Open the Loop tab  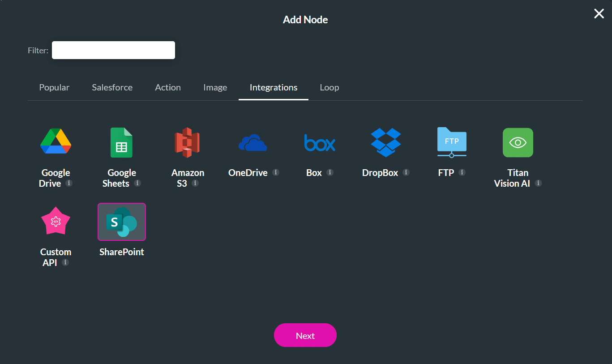click(329, 87)
